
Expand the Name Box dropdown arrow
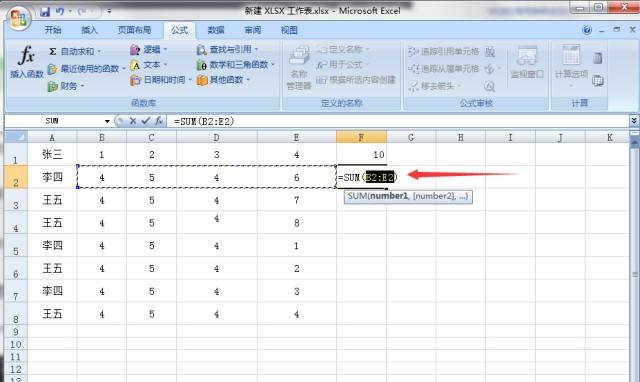tap(107, 121)
